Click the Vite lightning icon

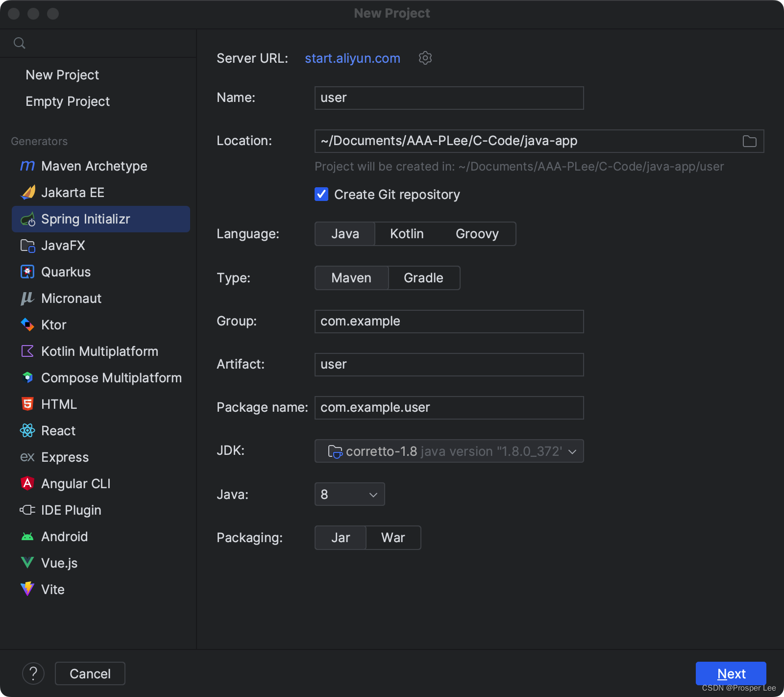click(x=27, y=589)
